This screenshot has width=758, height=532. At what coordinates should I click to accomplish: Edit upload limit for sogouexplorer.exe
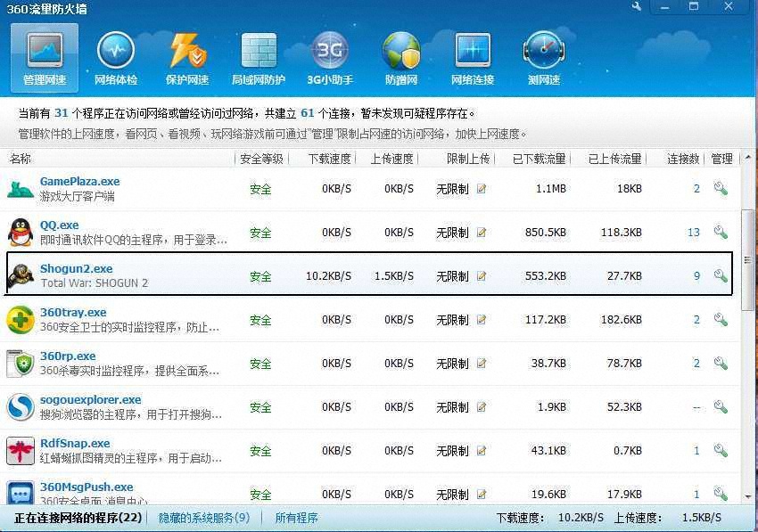pos(482,407)
